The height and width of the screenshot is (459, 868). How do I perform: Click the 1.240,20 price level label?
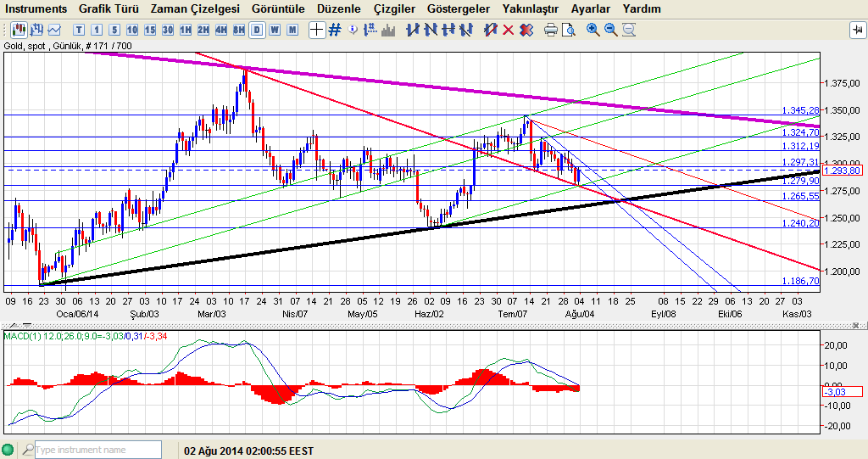tap(800, 223)
